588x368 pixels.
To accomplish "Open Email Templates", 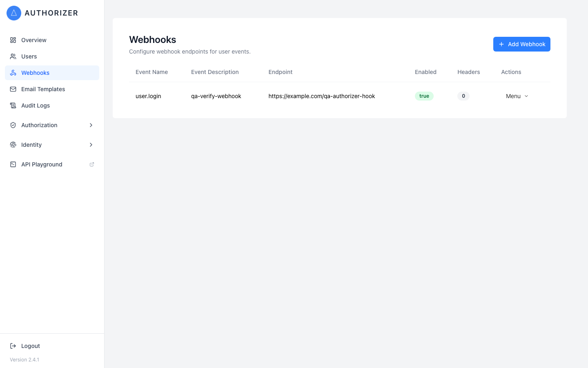I will pos(52,89).
